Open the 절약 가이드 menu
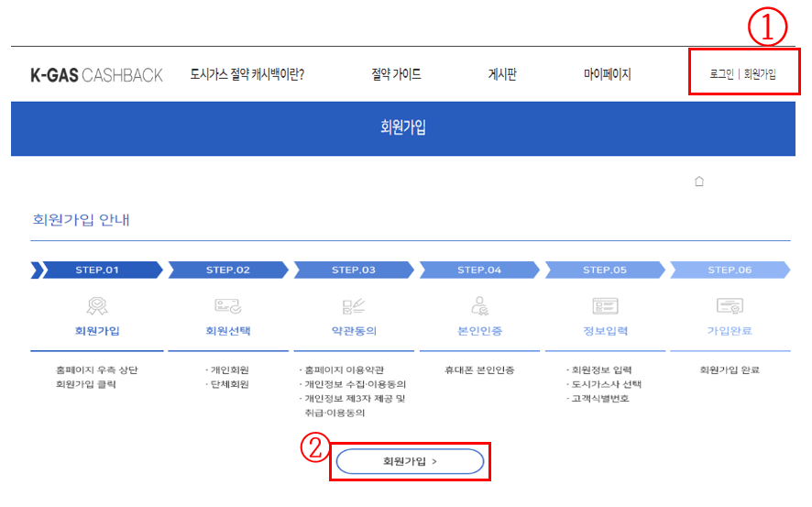The image size is (812, 507). 396,74
